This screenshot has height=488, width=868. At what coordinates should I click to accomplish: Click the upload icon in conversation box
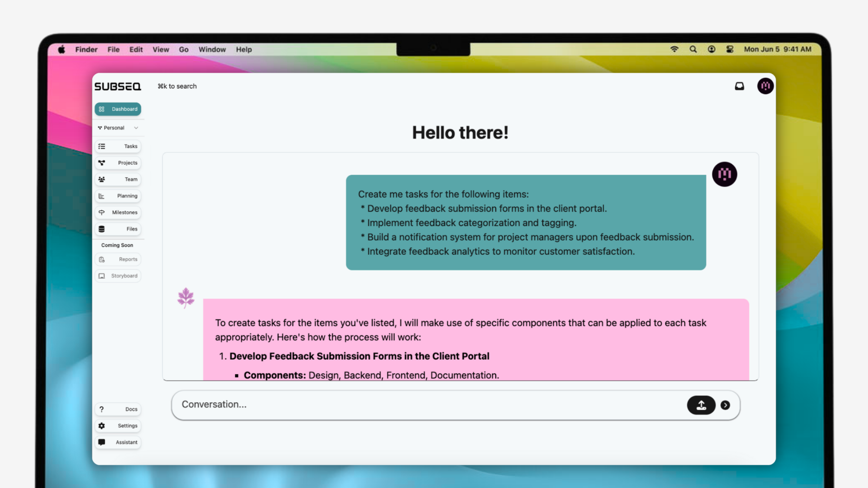(x=701, y=405)
